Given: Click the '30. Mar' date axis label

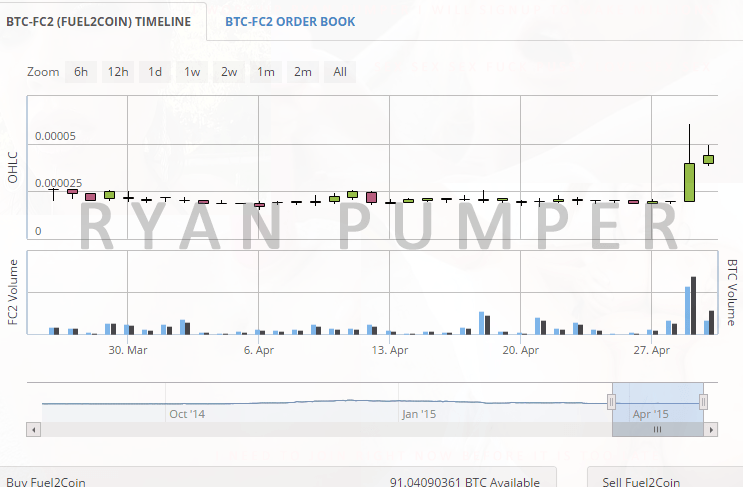Looking at the screenshot, I should coord(128,351).
